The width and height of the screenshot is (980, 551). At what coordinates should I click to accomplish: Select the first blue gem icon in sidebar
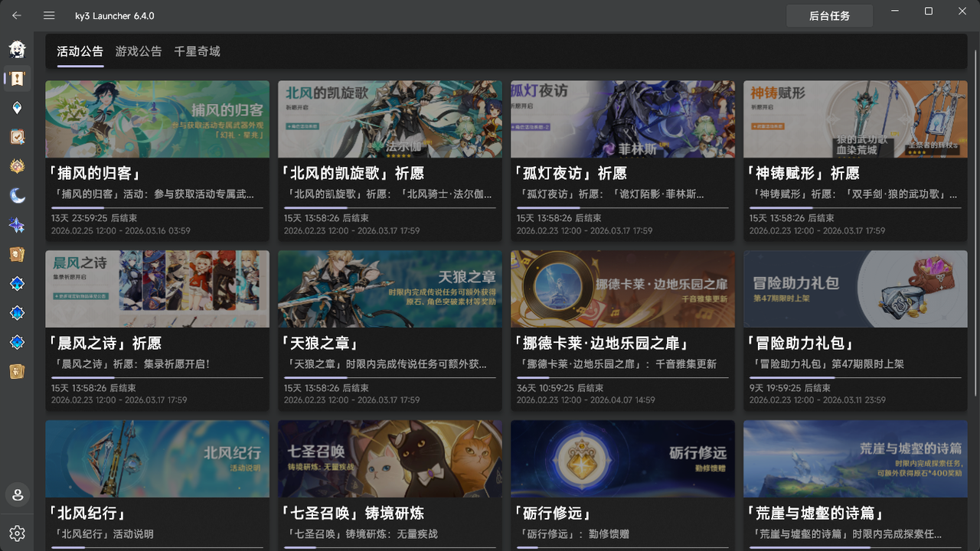[x=17, y=283]
